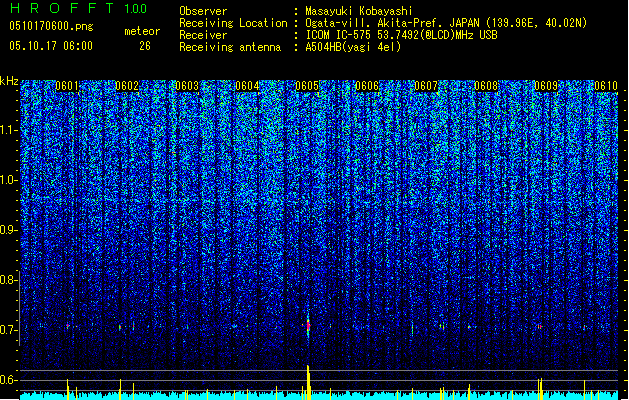
Task: Click the 0.9 kHz axis label
Action: pos(9,230)
